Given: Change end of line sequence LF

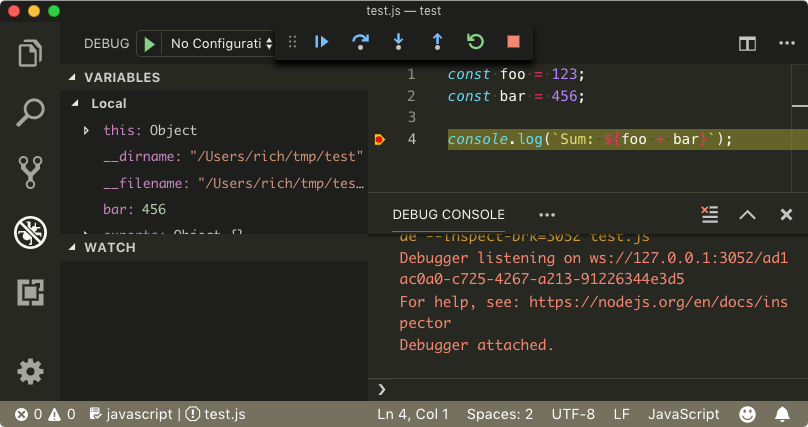Looking at the screenshot, I should click(621, 414).
